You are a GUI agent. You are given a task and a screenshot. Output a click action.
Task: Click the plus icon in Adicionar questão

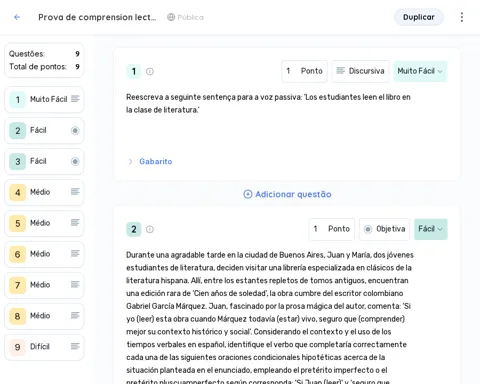[x=248, y=194]
